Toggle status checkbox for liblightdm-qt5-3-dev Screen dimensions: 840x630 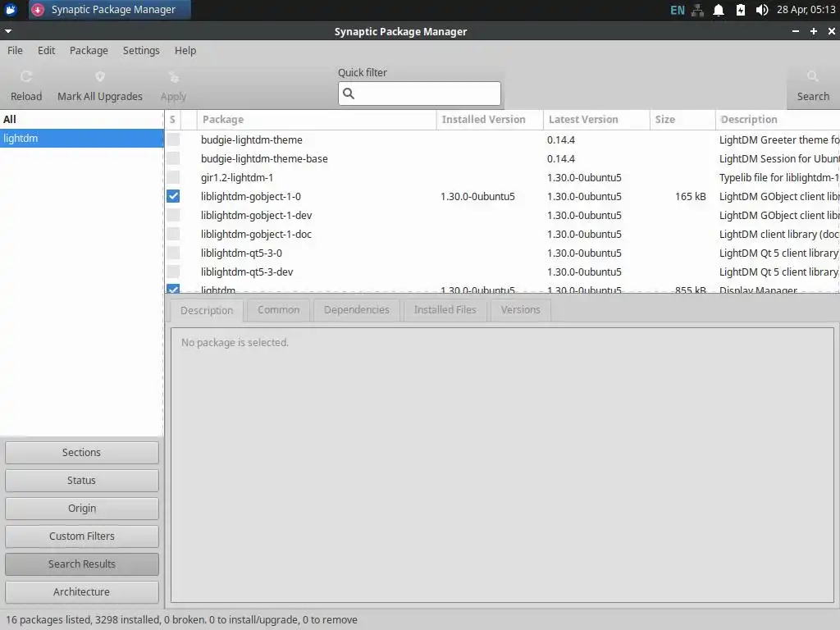pos(173,272)
